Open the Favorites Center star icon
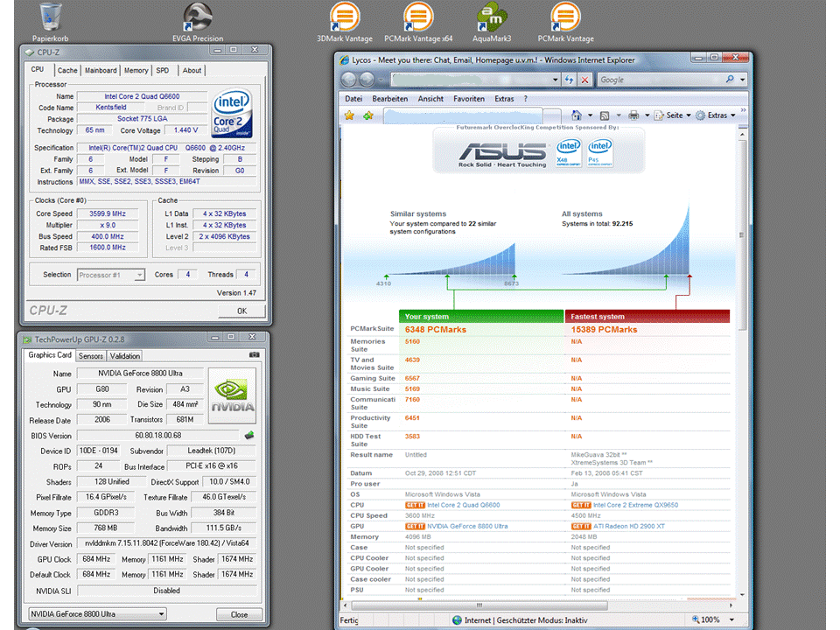Screen dimensions: 840x630 pyautogui.click(x=349, y=115)
